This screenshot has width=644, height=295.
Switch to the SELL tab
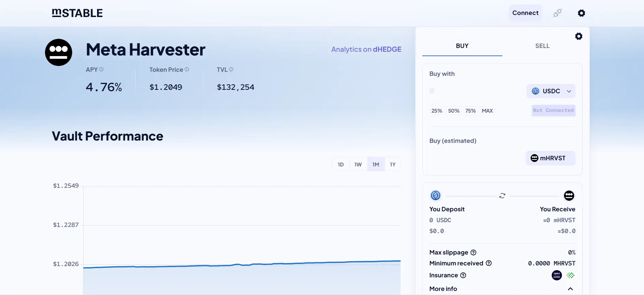click(542, 46)
